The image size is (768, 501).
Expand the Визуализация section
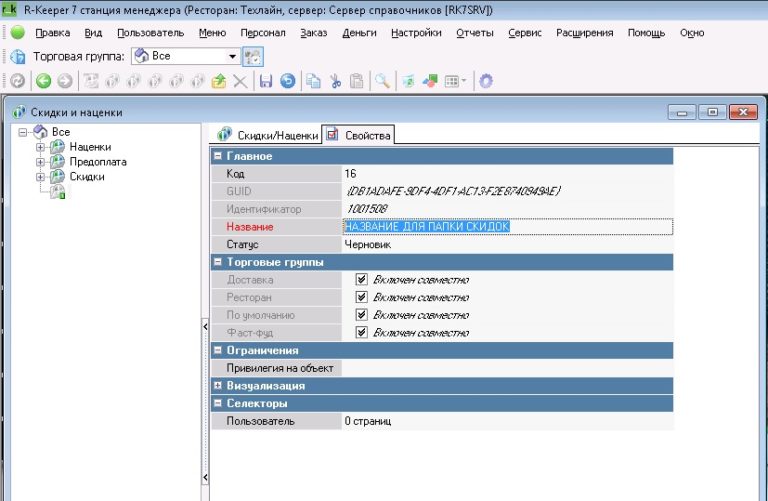click(x=218, y=385)
